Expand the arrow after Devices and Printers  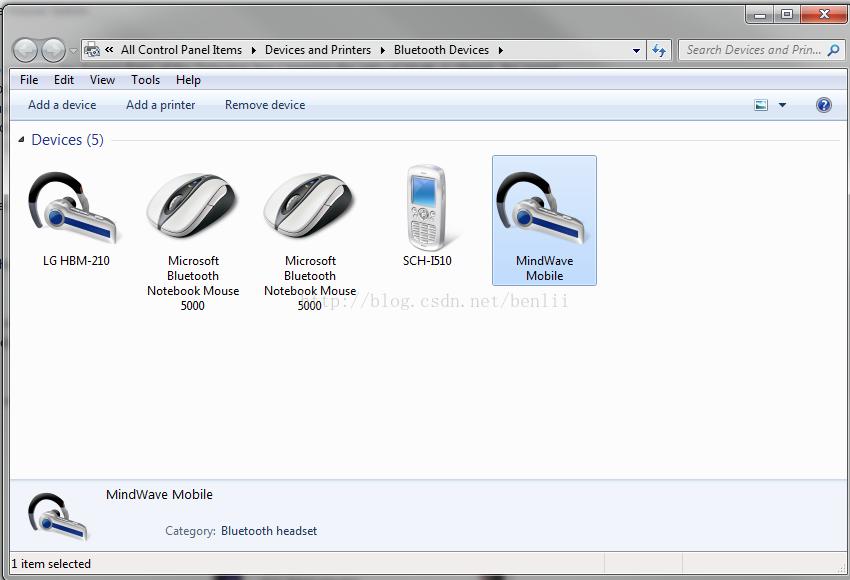383,50
